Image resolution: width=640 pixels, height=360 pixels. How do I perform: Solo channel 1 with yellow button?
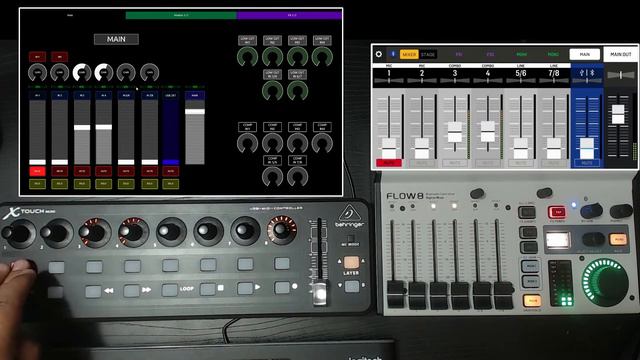coord(37,184)
